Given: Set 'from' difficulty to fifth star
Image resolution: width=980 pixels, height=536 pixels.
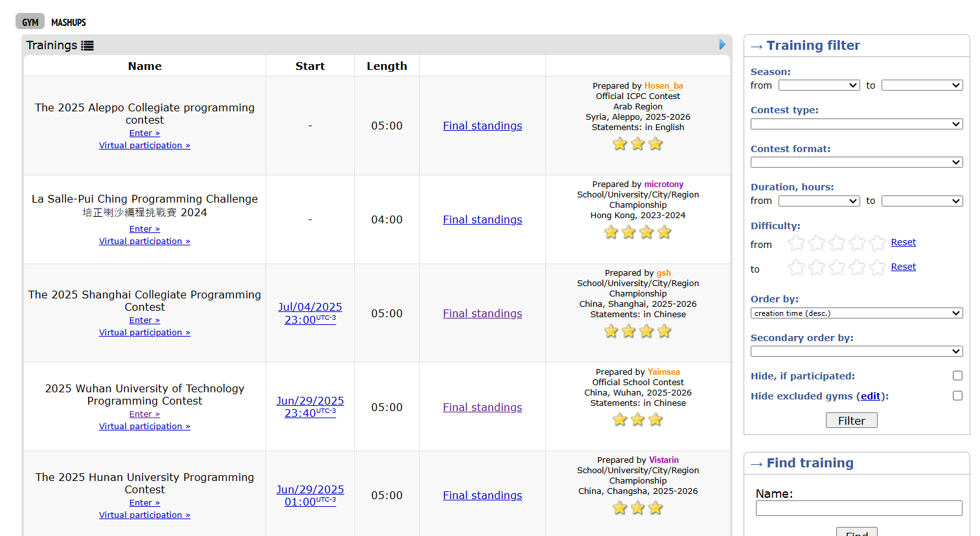Looking at the screenshot, I should click(x=877, y=243).
